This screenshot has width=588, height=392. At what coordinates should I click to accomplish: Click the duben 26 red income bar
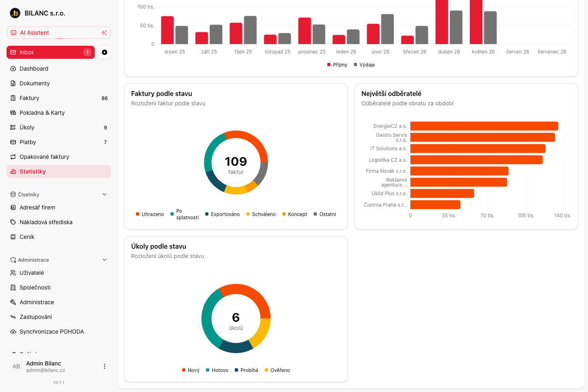[442, 22]
